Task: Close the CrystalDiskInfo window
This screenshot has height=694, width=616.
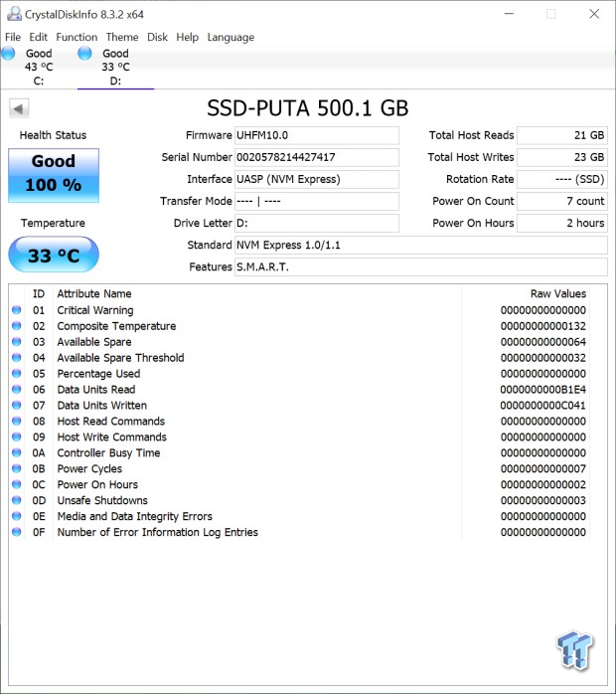Action: click(594, 14)
